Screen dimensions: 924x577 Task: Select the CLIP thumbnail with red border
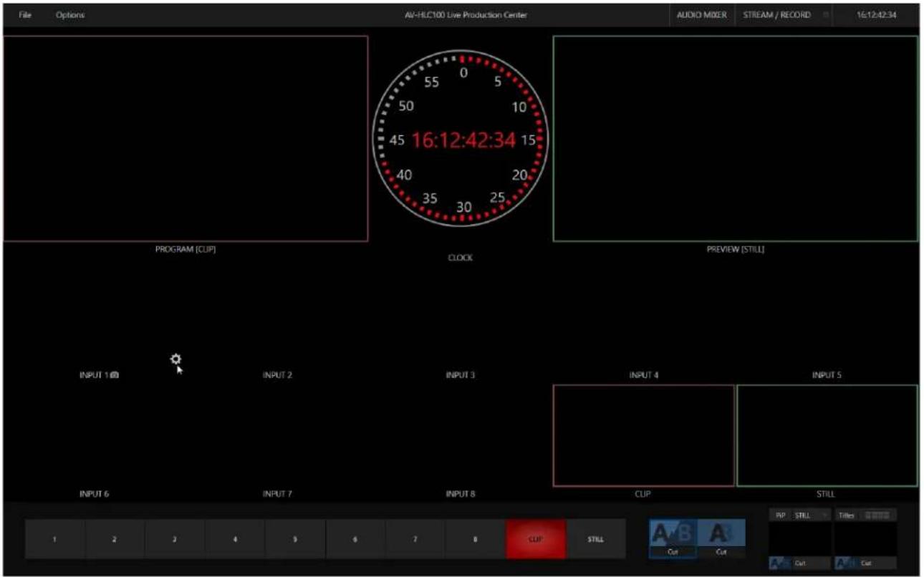click(643, 435)
